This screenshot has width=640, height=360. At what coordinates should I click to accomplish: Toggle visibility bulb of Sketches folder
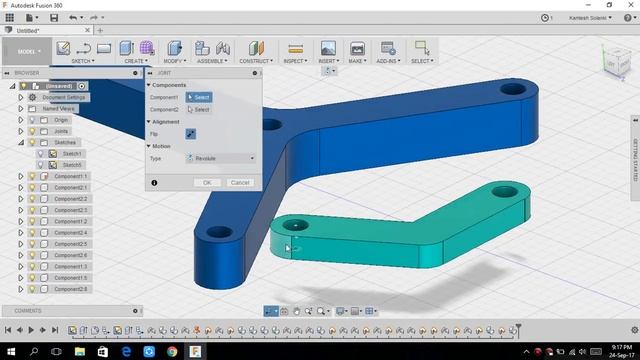point(32,142)
